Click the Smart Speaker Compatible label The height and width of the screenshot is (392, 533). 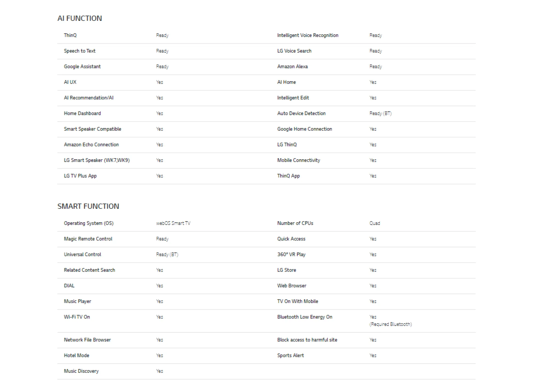point(92,129)
